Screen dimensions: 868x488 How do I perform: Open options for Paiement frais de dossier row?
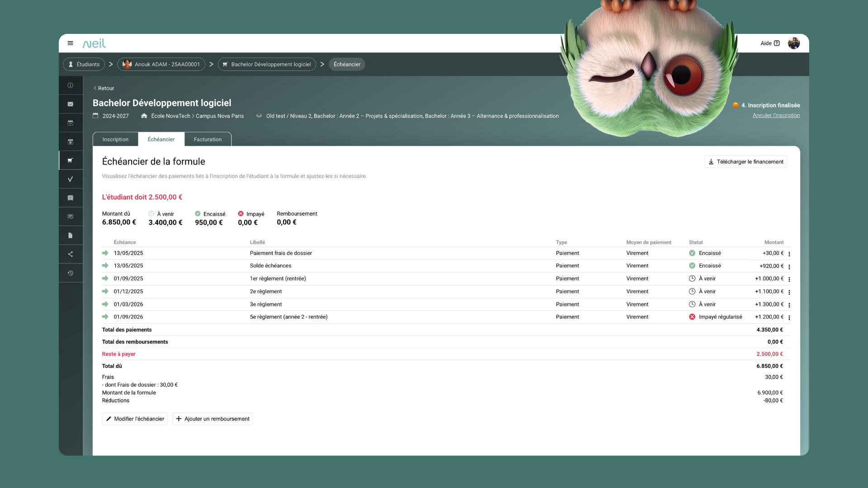789,254
